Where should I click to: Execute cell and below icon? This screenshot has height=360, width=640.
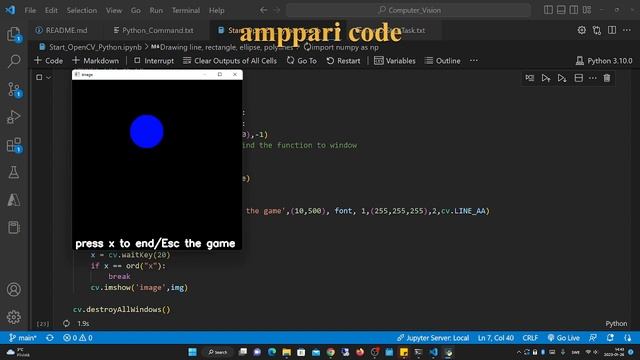coord(562,78)
